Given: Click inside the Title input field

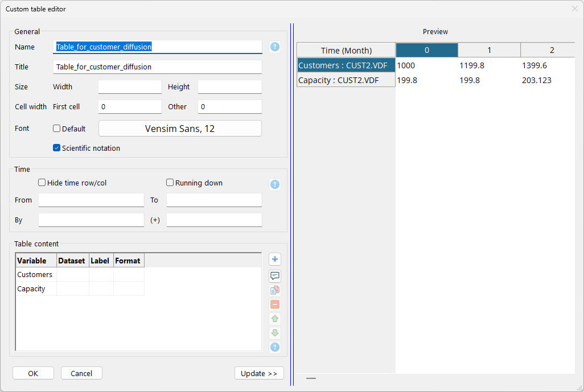Looking at the screenshot, I should 157,67.
